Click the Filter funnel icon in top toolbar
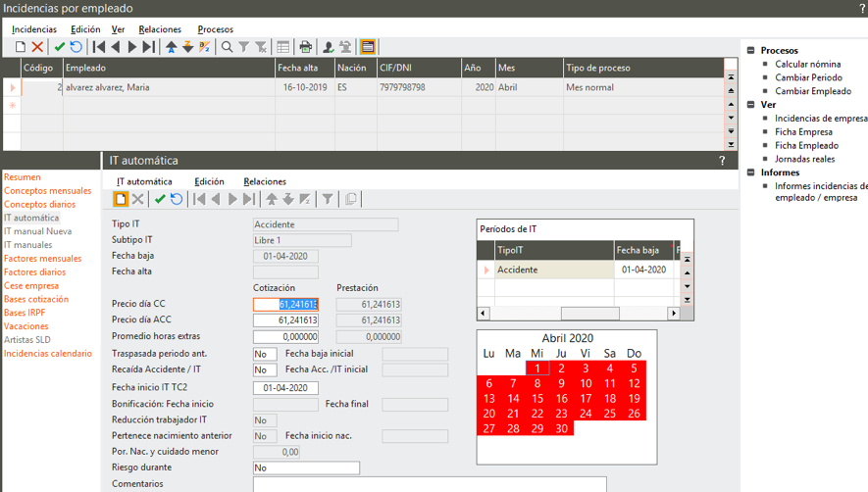868x492 pixels. tap(243, 47)
